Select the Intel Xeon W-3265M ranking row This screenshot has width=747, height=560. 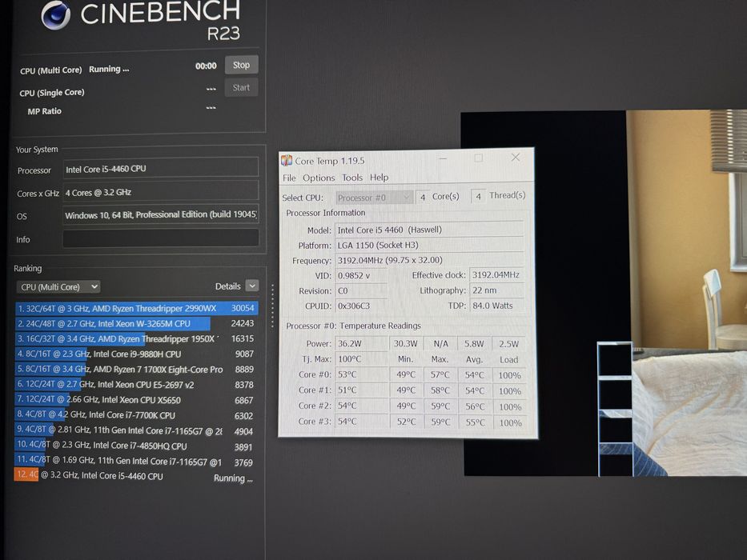(137, 323)
